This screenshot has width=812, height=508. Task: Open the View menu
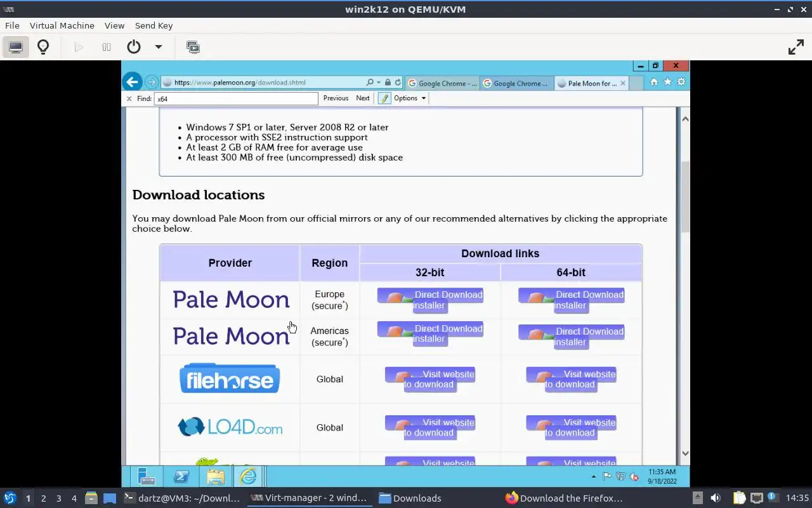pyautogui.click(x=114, y=25)
